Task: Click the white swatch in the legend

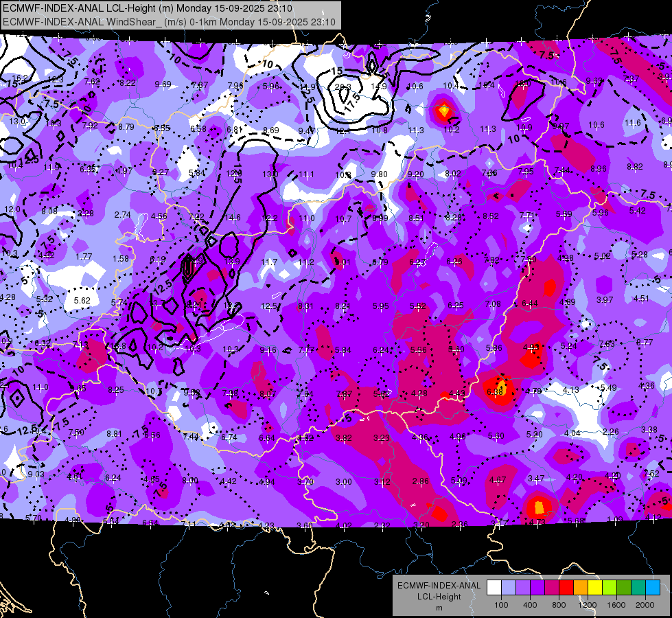Action: (x=494, y=588)
